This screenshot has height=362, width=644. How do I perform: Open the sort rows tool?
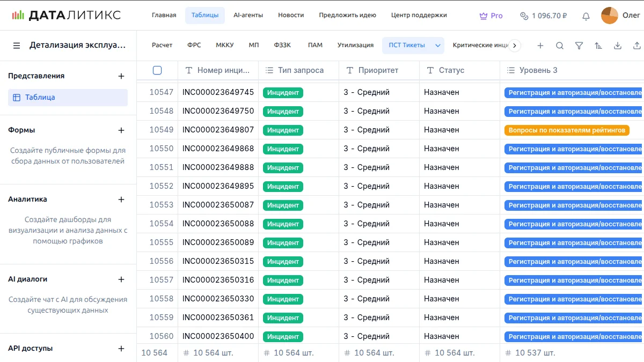[598, 46]
